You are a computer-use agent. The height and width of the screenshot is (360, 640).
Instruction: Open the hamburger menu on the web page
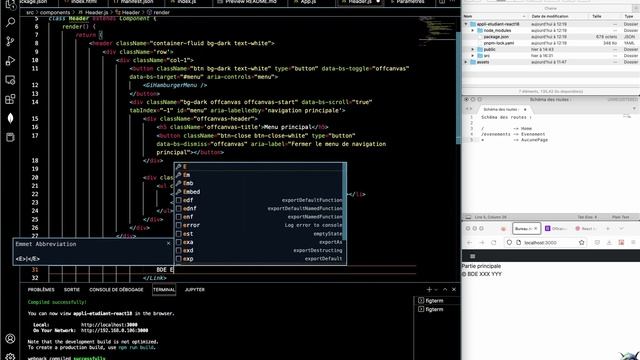pos(473,256)
